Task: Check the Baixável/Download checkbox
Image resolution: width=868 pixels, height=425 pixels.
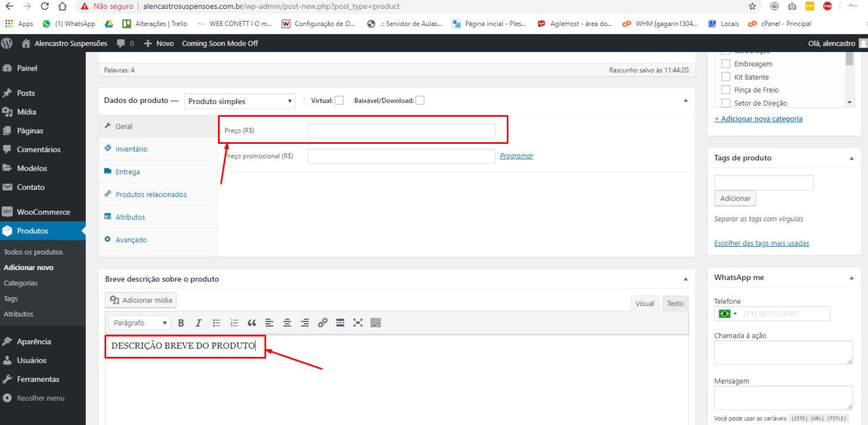Action: click(420, 101)
